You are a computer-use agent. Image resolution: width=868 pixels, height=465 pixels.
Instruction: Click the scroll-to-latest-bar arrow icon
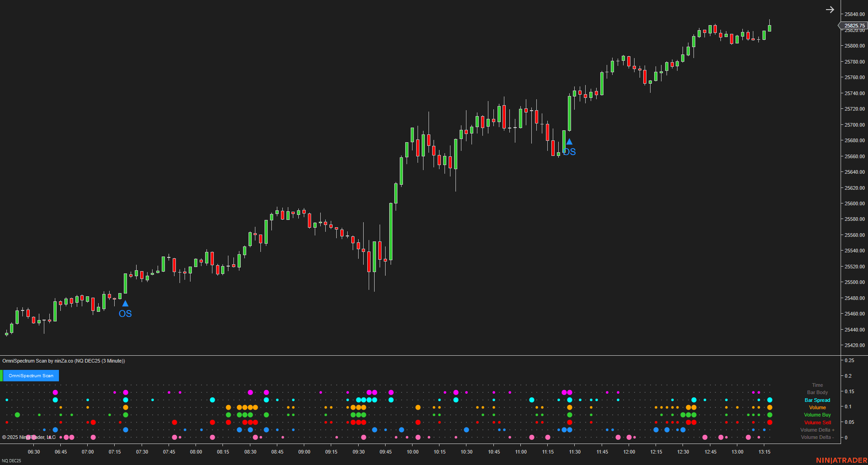tap(830, 10)
